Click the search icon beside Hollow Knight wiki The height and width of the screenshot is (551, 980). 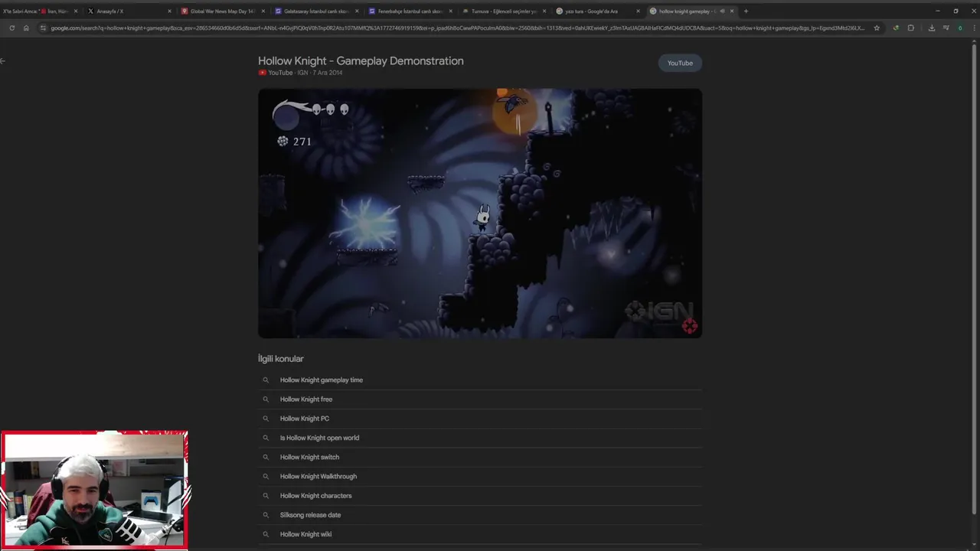[266, 534]
